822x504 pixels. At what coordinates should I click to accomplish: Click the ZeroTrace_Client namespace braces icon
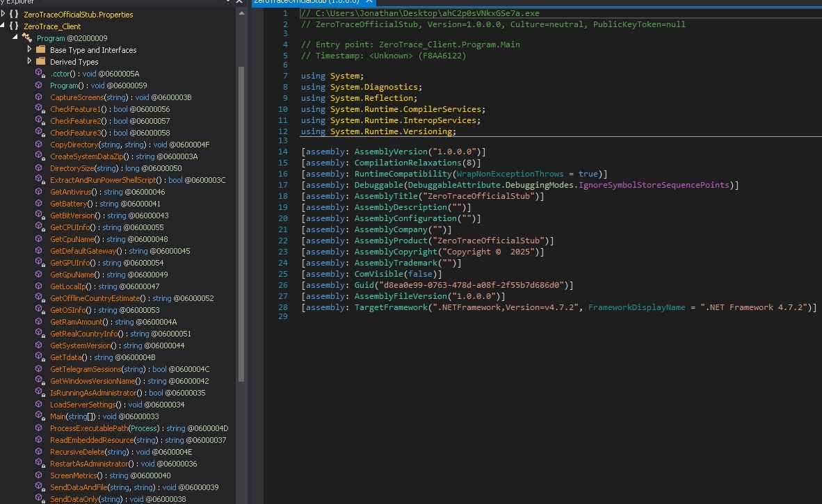[14, 26]
